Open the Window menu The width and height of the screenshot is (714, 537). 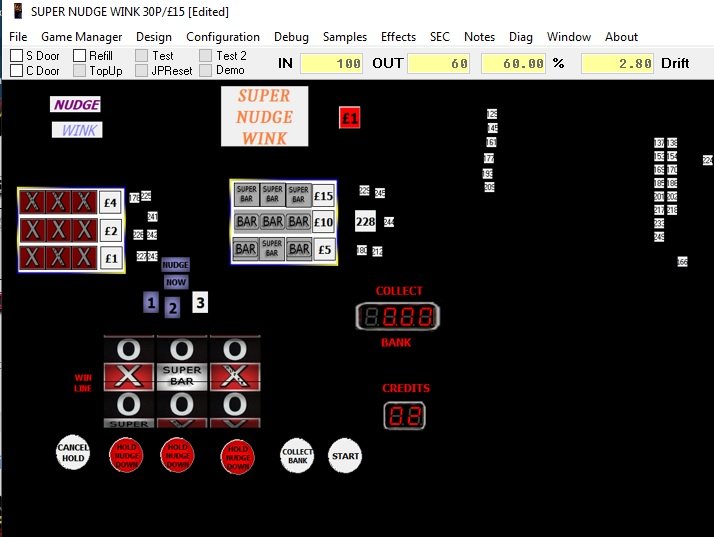[x=569, y=37]
